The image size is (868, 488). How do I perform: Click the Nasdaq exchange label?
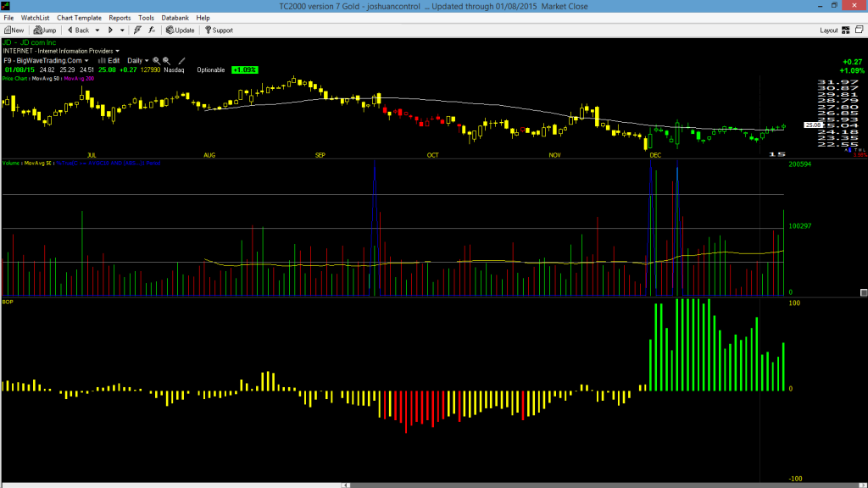174,70
